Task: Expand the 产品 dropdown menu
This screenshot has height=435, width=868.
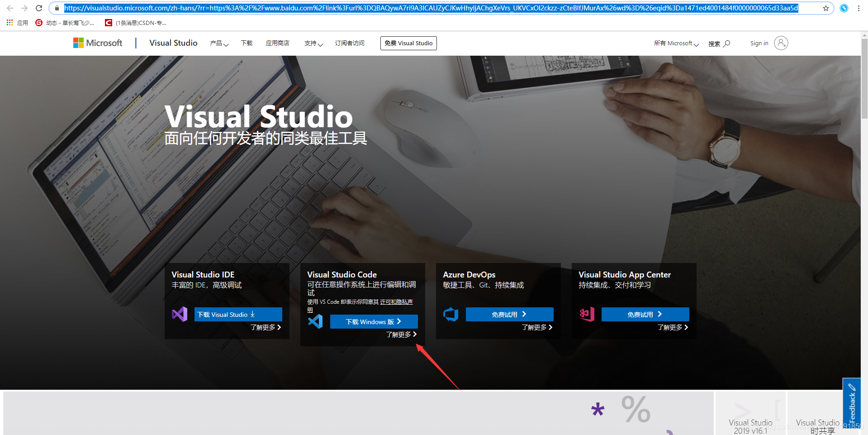Action: 219,43
